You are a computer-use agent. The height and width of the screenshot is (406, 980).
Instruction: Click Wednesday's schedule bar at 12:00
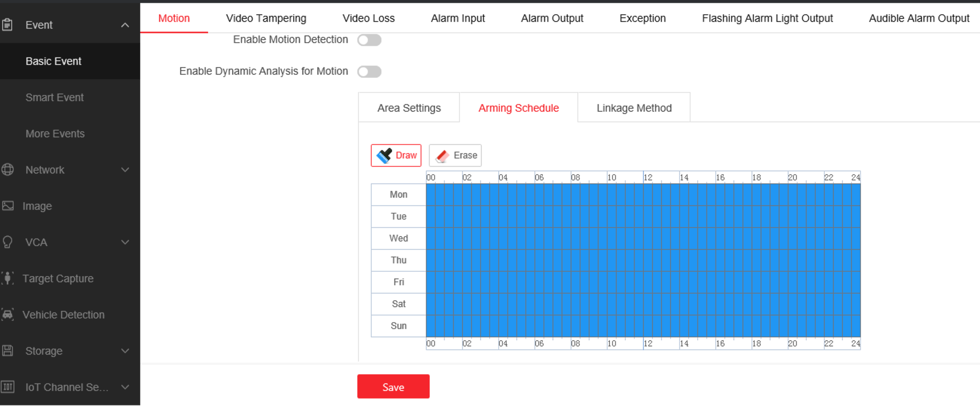click(x=643, y=238)
